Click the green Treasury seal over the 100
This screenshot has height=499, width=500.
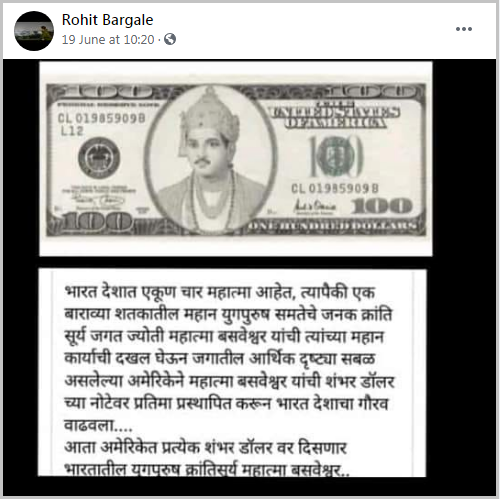336,156
